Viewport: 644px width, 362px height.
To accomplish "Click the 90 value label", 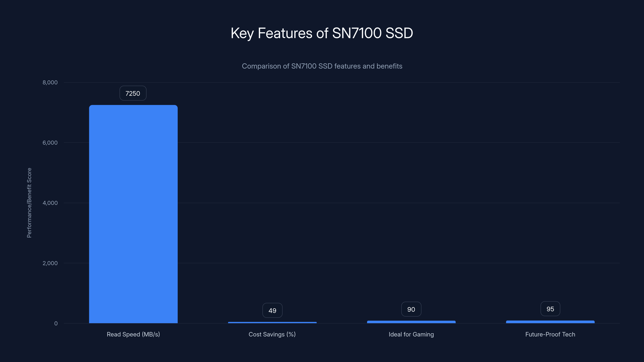I will (x=411, y=309).
